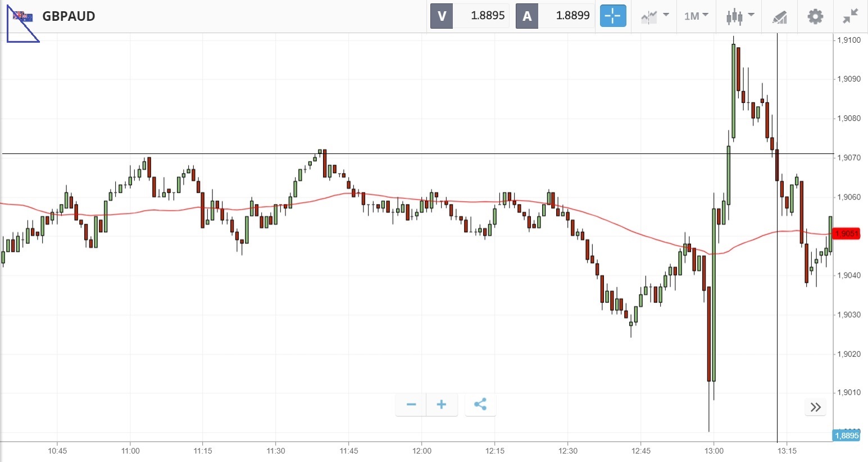
Task: Click the GBPAUD flag icon
Action: pos(24,16)
